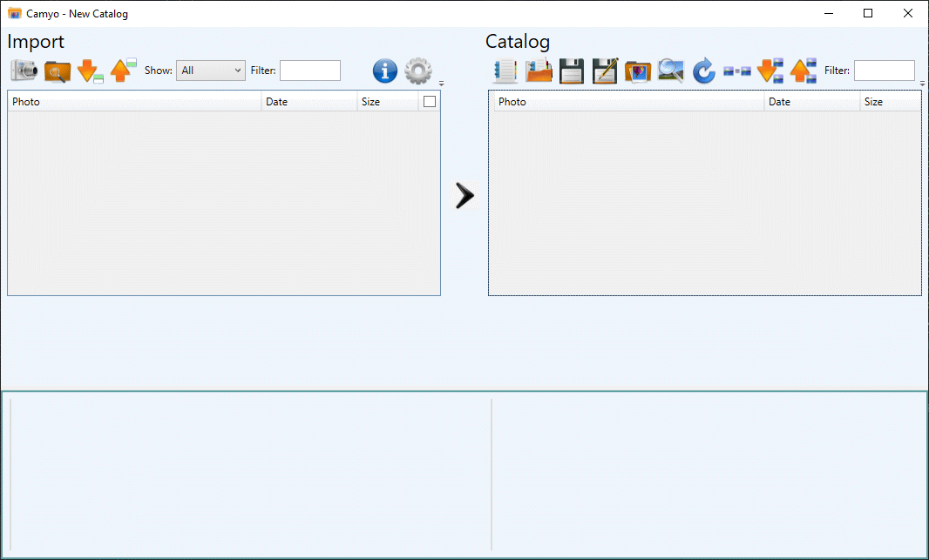Click the blue refresh arrow icon

coord(703,71)
